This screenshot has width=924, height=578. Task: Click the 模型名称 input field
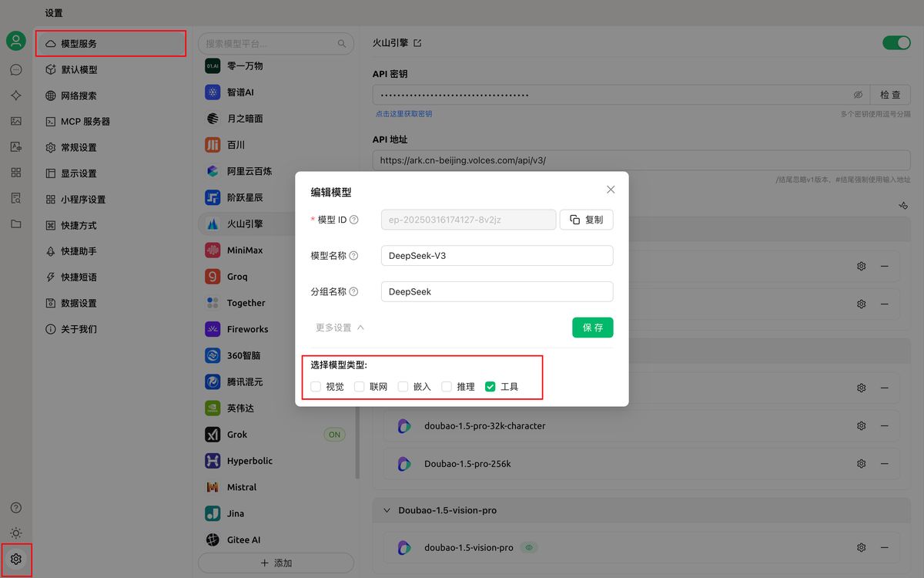click(x=497, y=256)
